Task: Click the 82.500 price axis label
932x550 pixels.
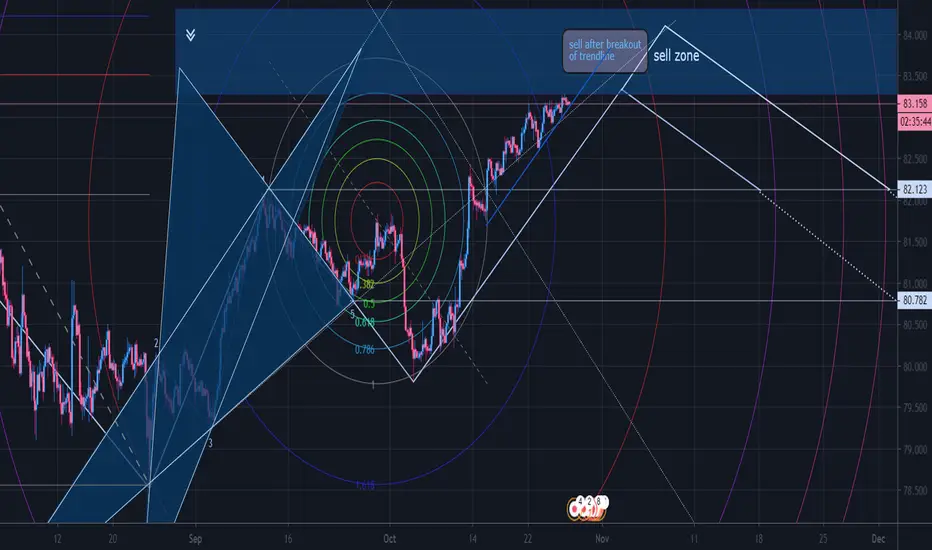Action: (915, 159)
